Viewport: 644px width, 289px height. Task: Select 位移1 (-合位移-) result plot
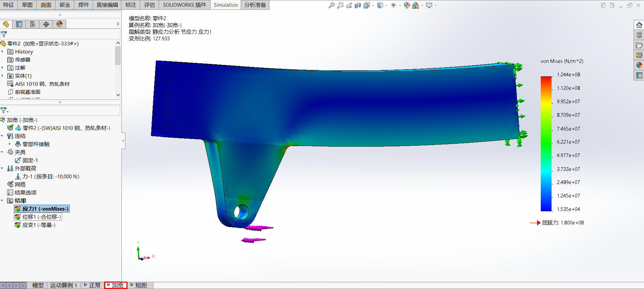click(x=38, y=217)
